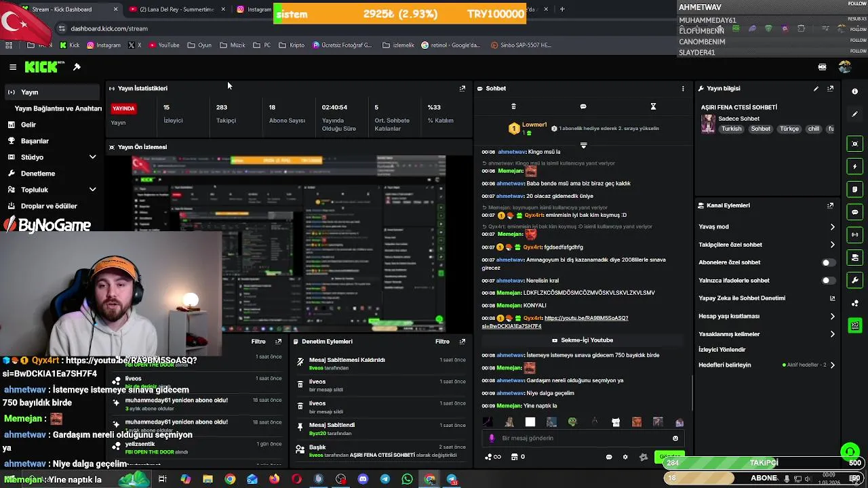The height and width of the screenshot is (488, 868).
Task: Open the WhatsApp icon in the taskbar
Action: pyautogui.click(x=407, y=479)
